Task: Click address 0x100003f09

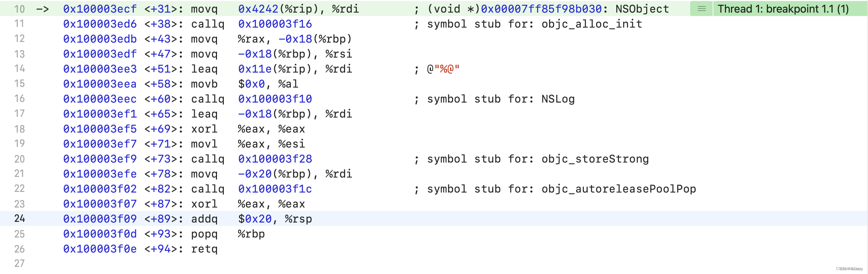Action: coord(100,219)
